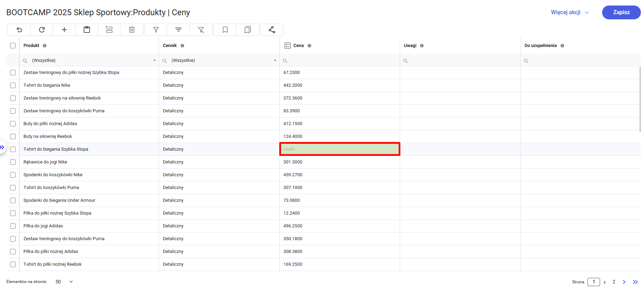This screenshot has height=292, width=644.
Task: Click the Zapisz button
Action: (x=621, y=12)
